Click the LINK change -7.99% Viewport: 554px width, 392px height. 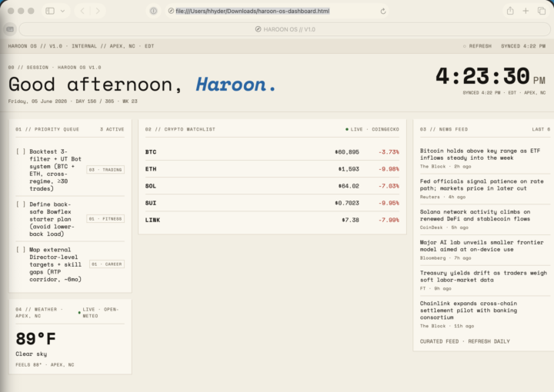(389, 220)
